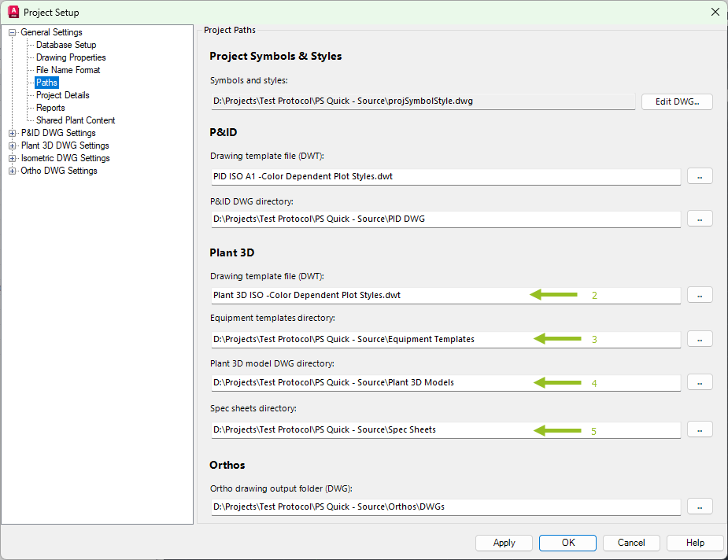Click the Plant 3D model DWG directory field
Screen dimensions: 728x560
[445, 383]
